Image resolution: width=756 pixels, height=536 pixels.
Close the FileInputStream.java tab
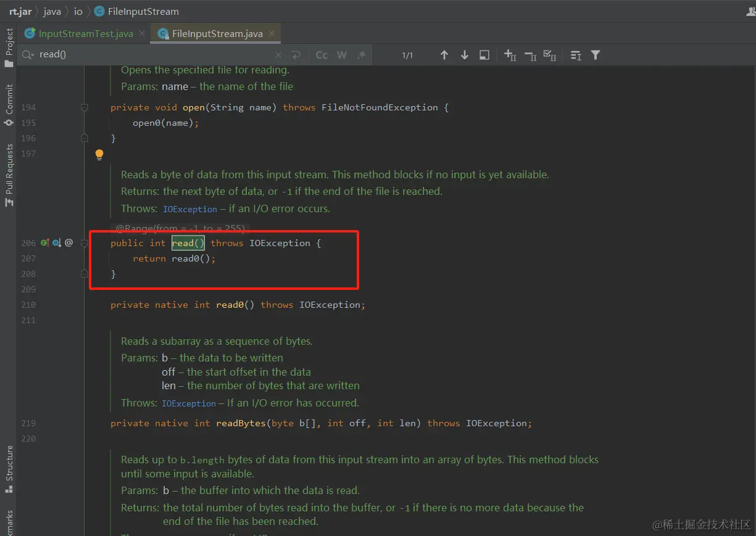click(x=272, y=33)
